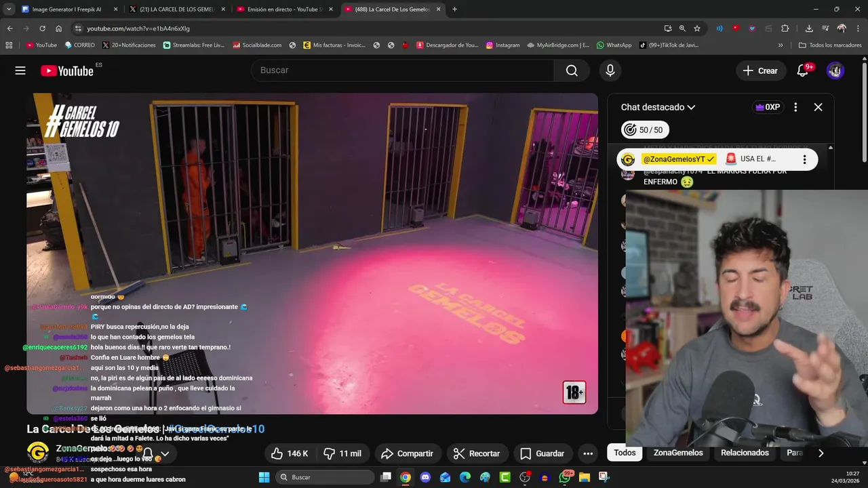The height and width of the screenshot is (488, 868).
Task: Open the account avatar menu on YouTube
Action: click(835, 70)
